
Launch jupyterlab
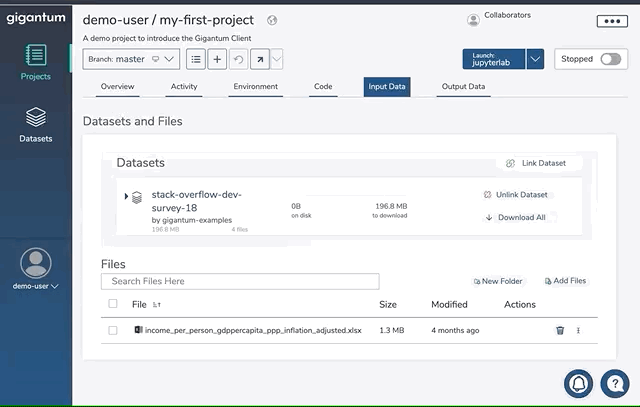(494, 59)
